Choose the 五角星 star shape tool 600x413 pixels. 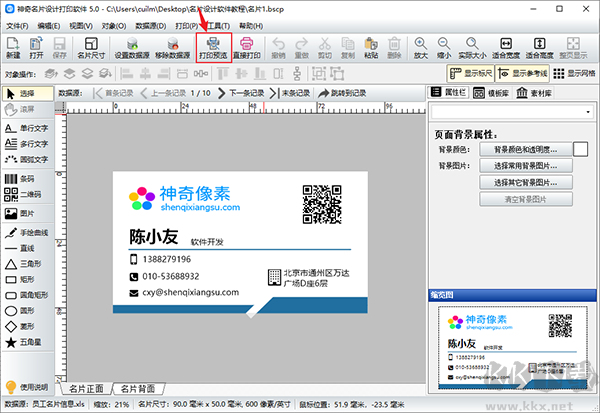(x=23, y=342)
